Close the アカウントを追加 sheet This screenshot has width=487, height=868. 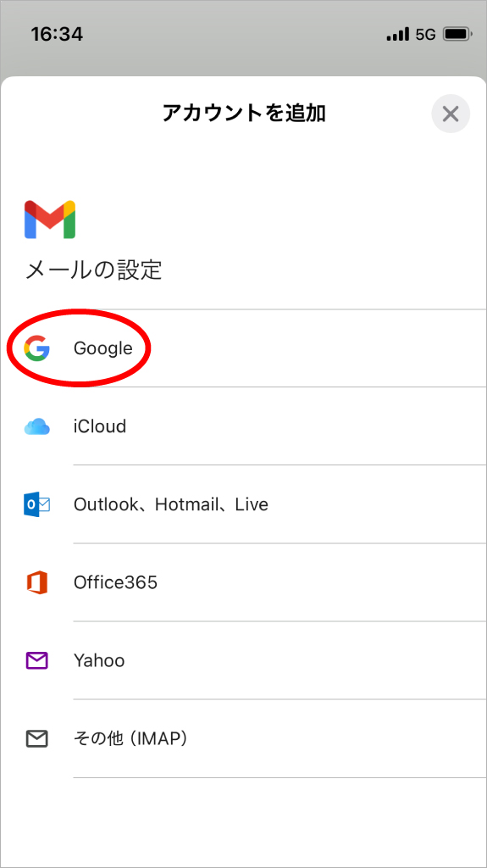point(451,114)
